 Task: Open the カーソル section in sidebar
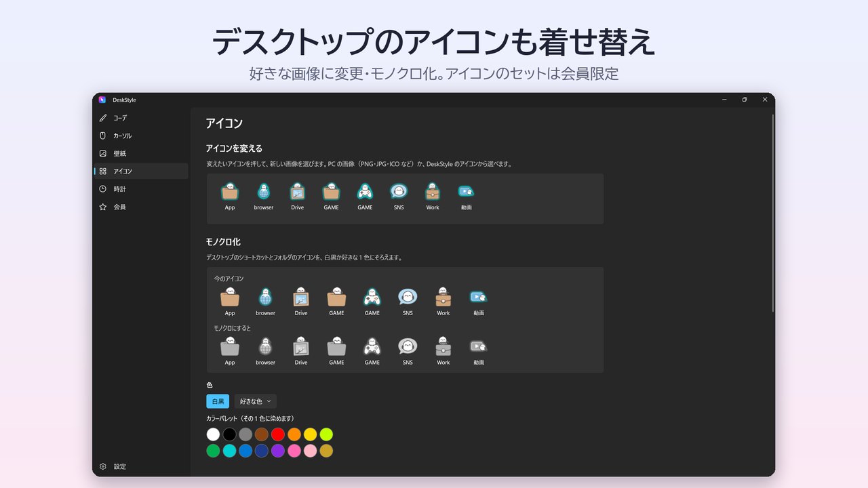141,136
